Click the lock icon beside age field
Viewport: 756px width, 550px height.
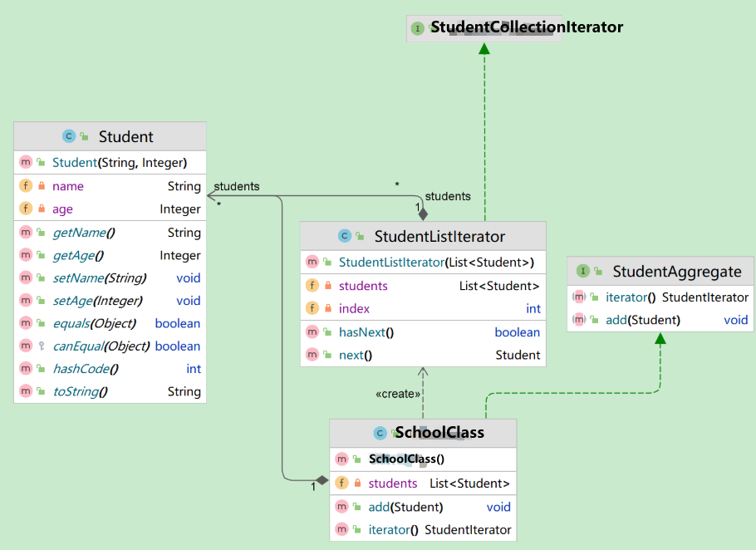pos(41,209)
